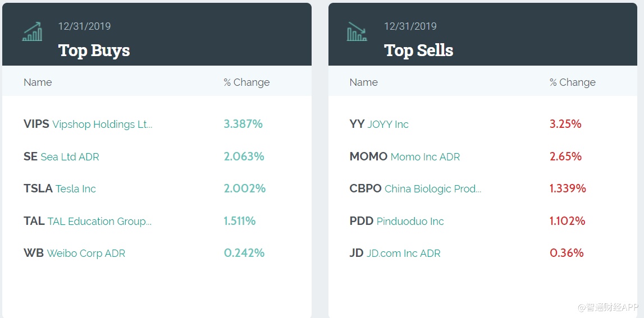This screenshot has height=318, width=644.
Task: Open the JD.com Inc ADR link
Action: [x=395, y=254]
